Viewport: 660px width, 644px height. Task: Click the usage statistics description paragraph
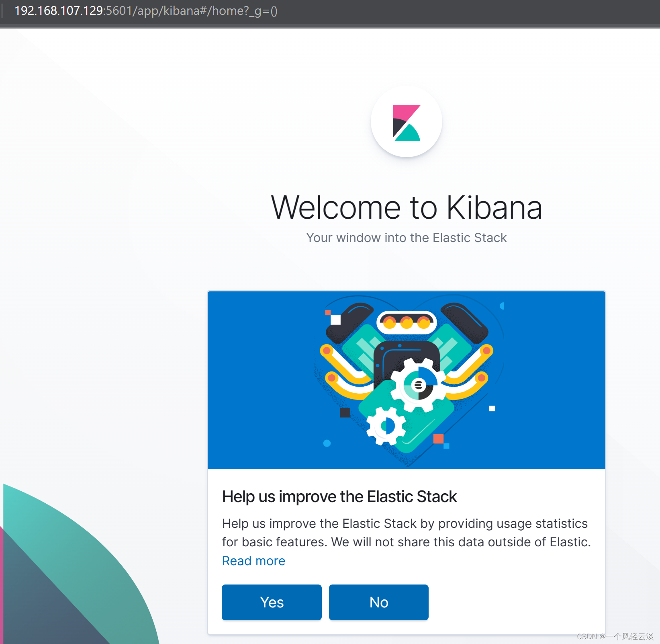407,533
